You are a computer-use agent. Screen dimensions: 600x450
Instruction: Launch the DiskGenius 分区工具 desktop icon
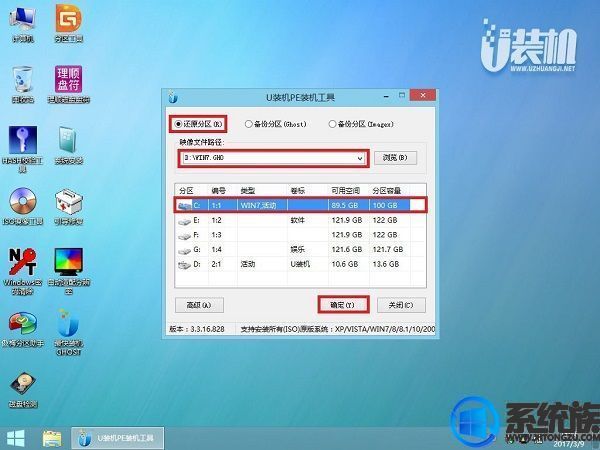click(x=68, y=23)
